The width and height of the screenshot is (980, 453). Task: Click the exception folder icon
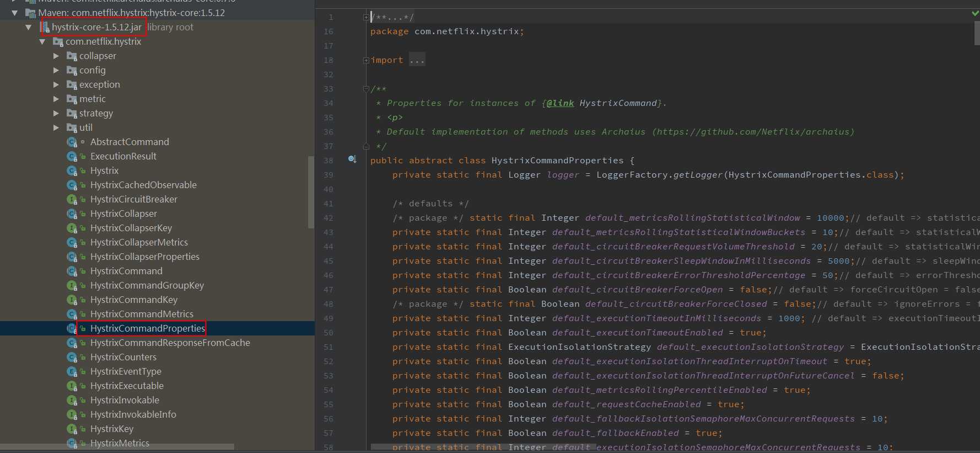(72, 85)
